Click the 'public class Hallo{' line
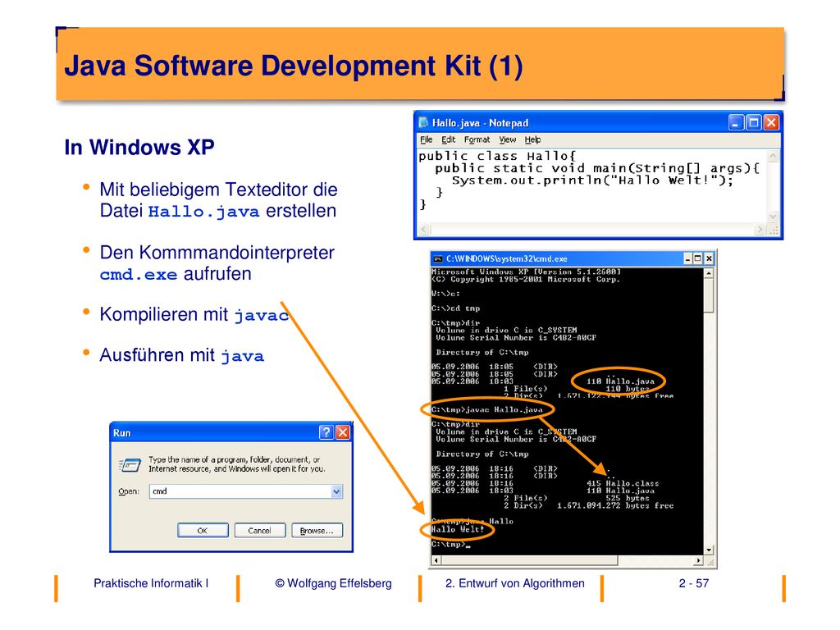Image resolution: width=840 pixels, height=630 pixels. click(x=496, y=157)
